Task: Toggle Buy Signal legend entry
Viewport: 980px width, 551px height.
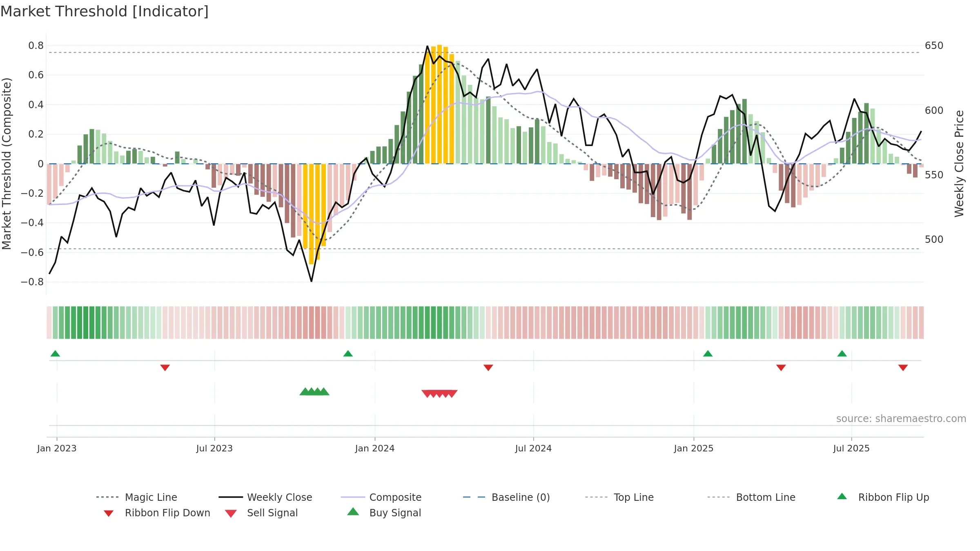Action: (x=384, y=513)
